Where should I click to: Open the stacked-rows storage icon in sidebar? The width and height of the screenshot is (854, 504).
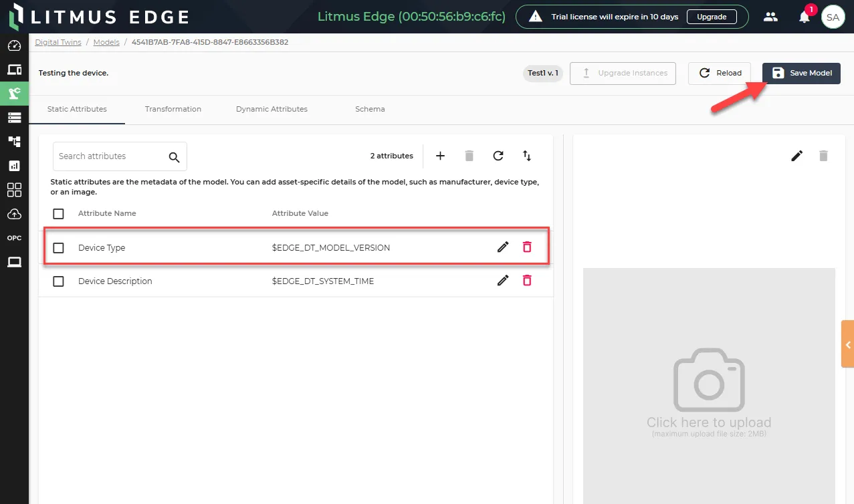pyautogui.click(x=14, y=118)
